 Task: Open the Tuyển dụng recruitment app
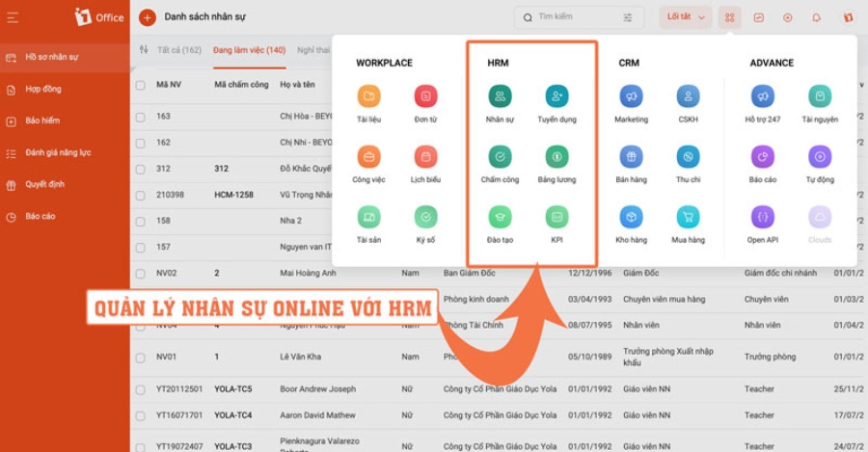pos(556,95)
